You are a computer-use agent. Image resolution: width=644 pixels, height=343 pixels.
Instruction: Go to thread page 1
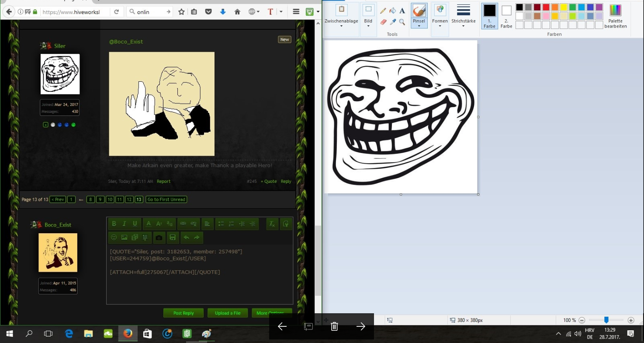click(x=72, y=199)
